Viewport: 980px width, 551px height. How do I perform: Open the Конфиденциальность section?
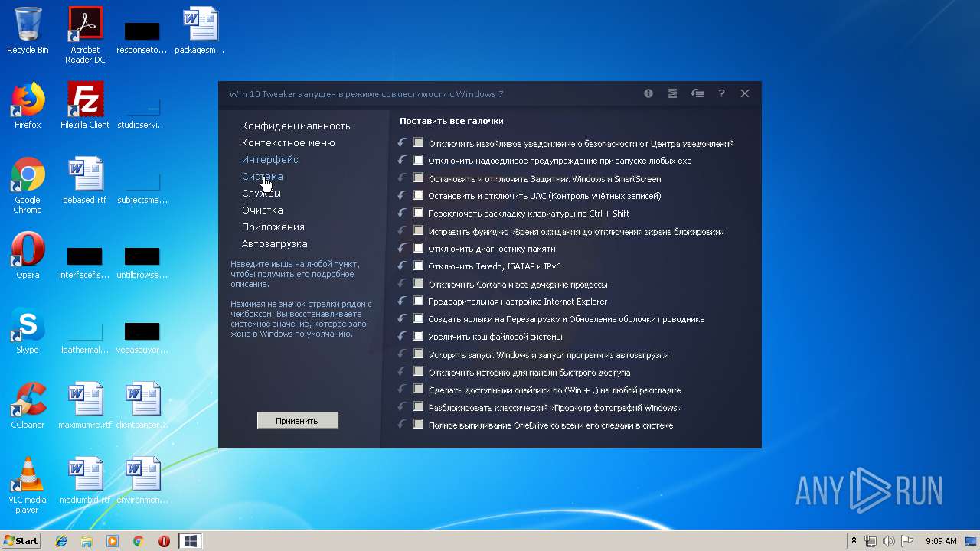coord(296,126)
